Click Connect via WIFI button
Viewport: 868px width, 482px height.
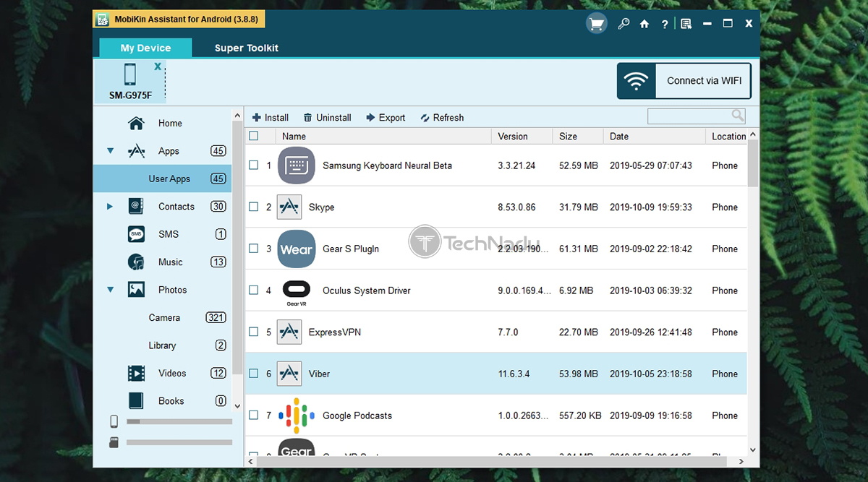point(684,80)
